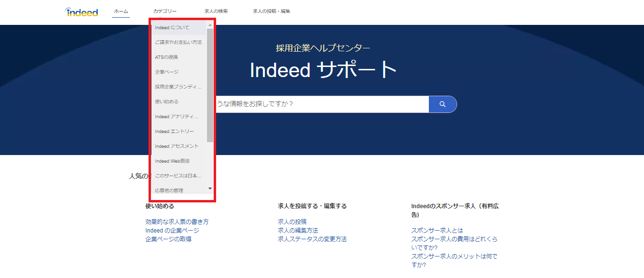The width and height of the screenshot is (644, 278).
Task: Select 求人の検索 in the top navigation
Action: tap(216, 10)
